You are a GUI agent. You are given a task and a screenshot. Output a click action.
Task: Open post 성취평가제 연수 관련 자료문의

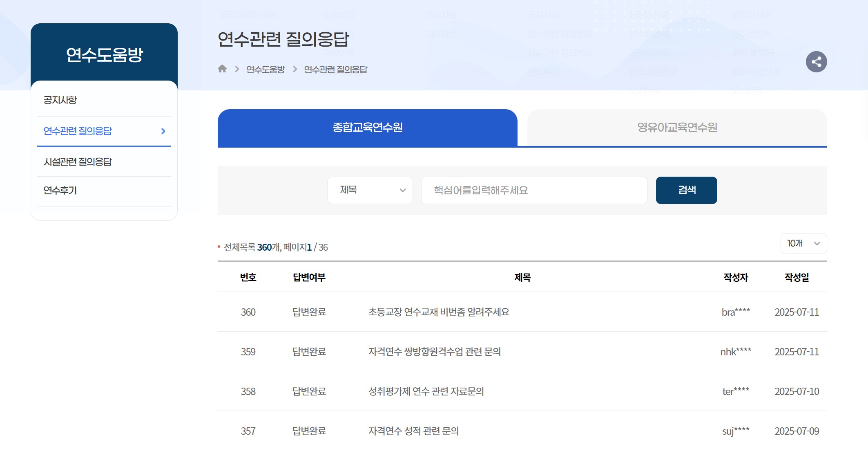click(x=426, y=391)
